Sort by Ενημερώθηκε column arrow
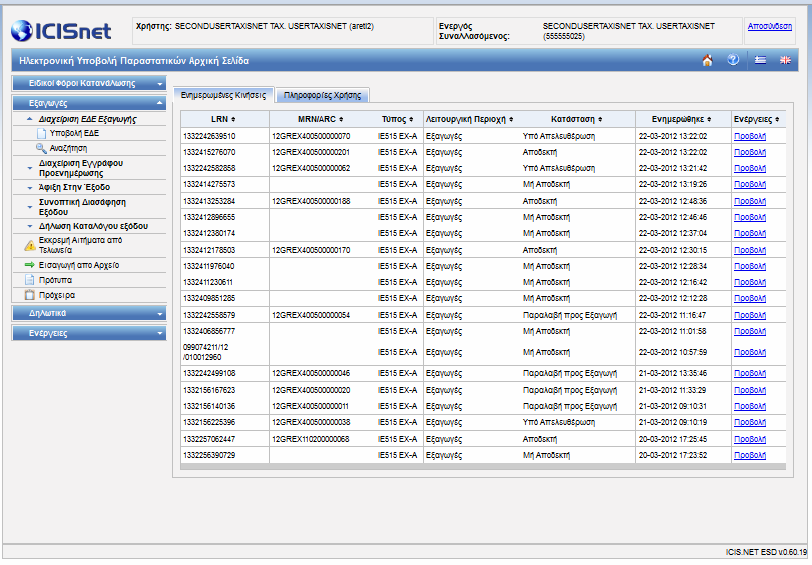 click(x=709, y=120)
